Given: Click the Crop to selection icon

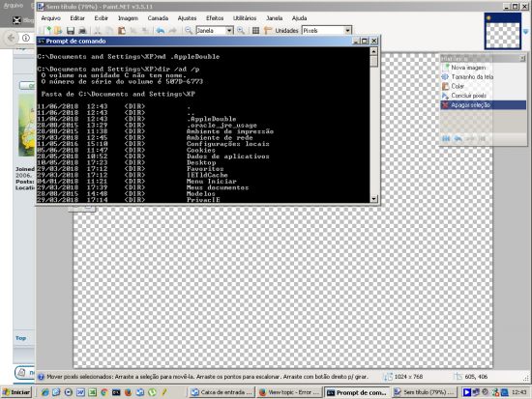Looking at the screenshot, I should pyautogui.click(x=133, y=31).
